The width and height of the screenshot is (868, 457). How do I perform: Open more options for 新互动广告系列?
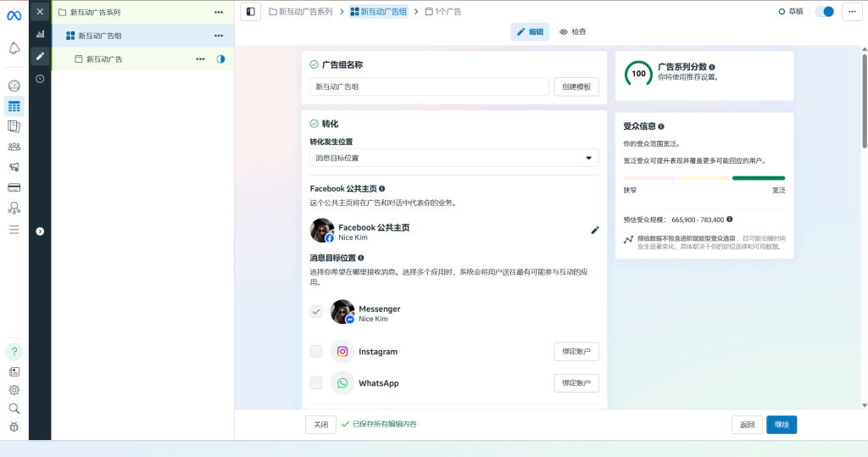tap(219, 12)
